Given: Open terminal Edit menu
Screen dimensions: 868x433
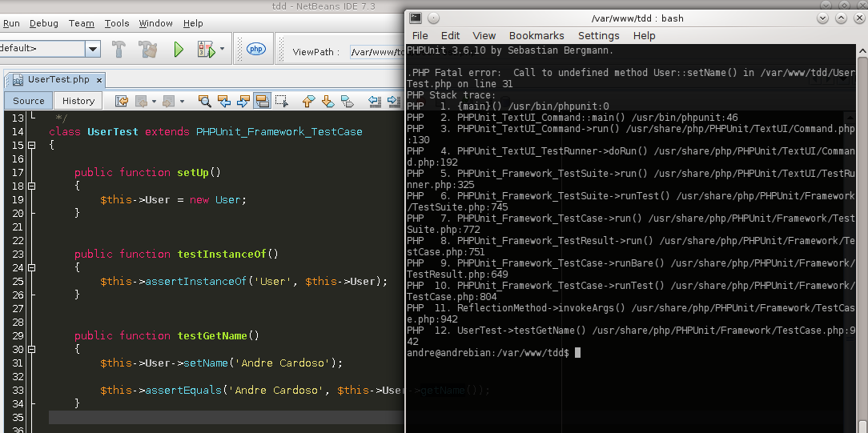Looking at the screenshot, I should coord(451,35).
